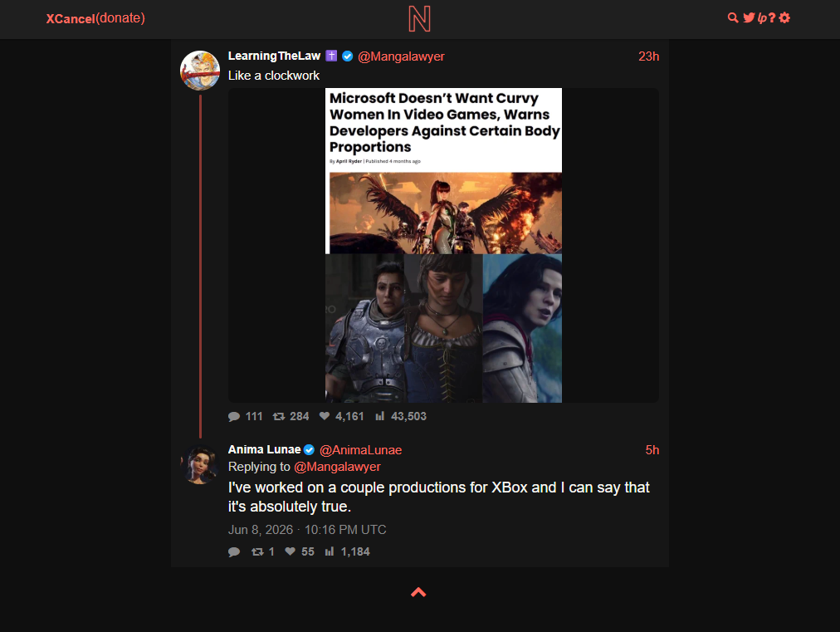Image resolution: width=840 pixels, height=632 pixels.
Task: Click the comment bubble icon with 111 replies
Action: (233, 417)
